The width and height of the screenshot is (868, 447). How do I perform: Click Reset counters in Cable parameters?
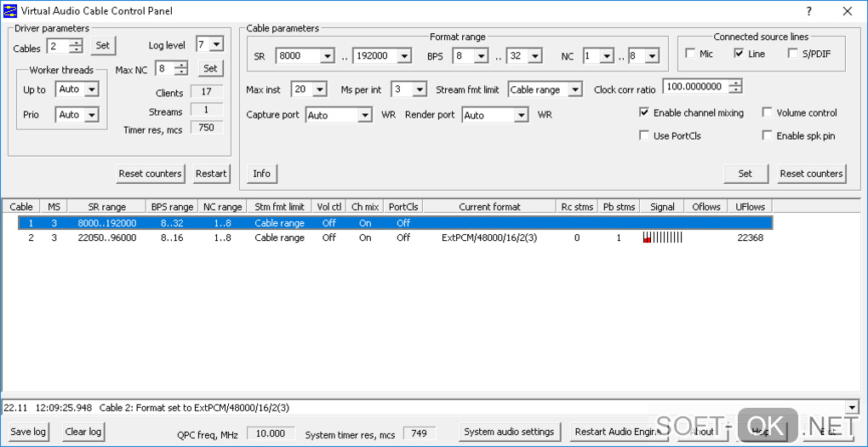(x=812, y=174)
